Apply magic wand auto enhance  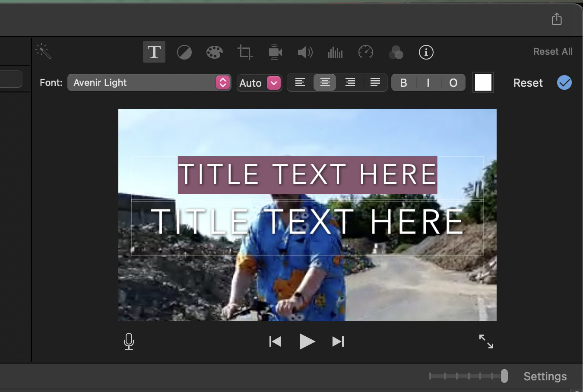[43, 51]
